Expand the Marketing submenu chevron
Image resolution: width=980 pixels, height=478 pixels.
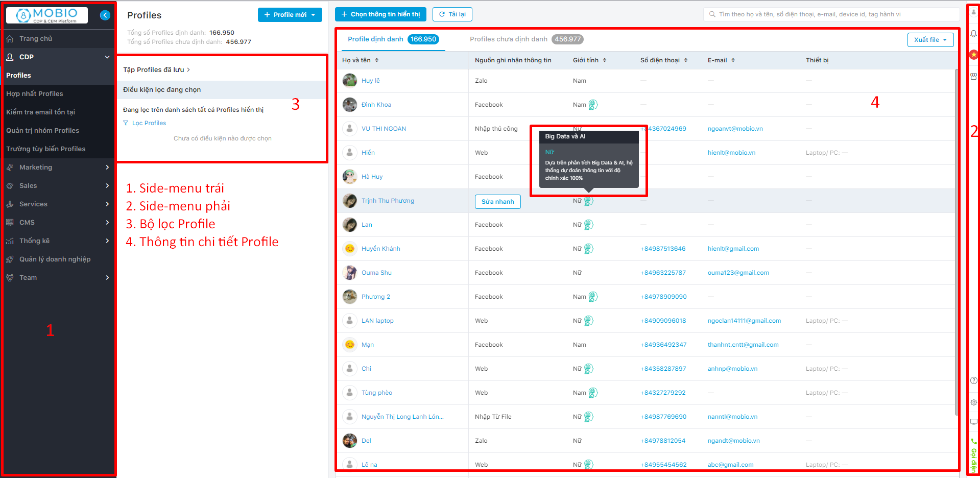pos(107,168)
